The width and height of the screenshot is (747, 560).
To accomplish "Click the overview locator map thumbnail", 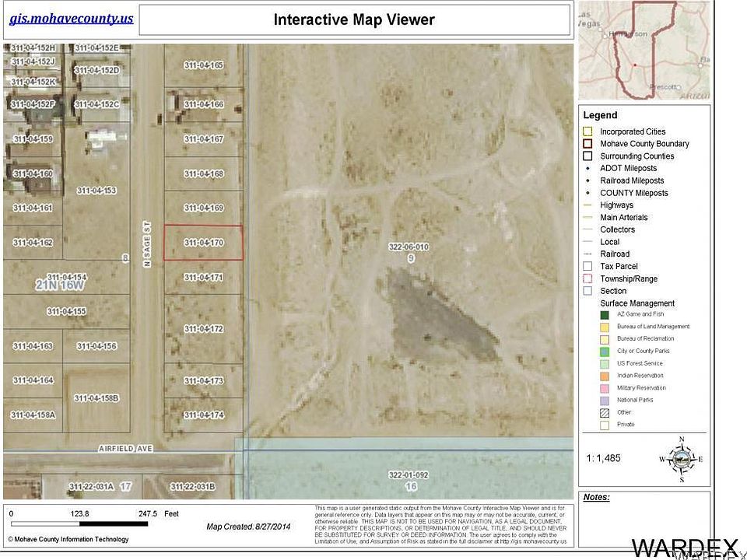I will 644,50.
